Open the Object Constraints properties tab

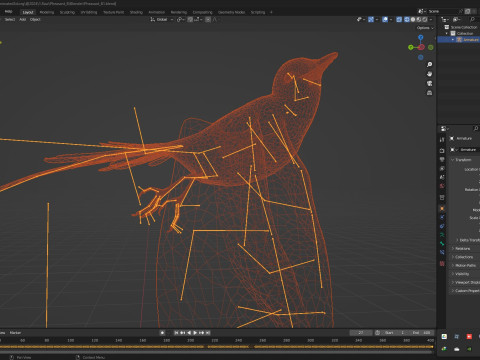442,226
